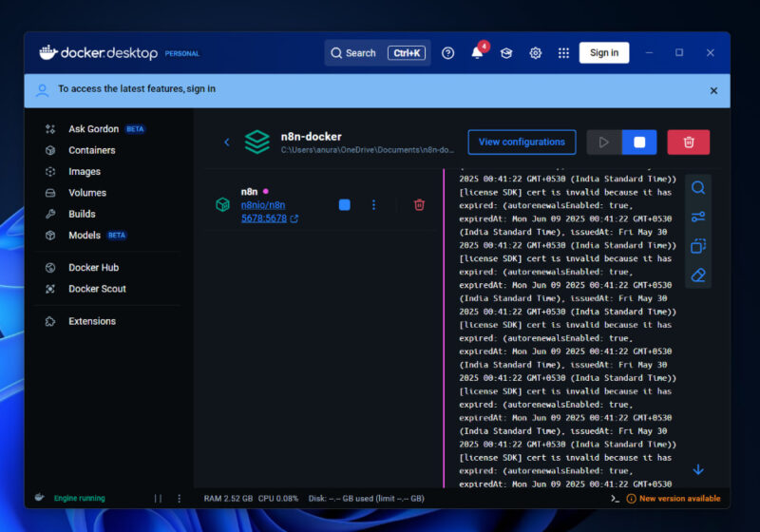Click the docker desktop logo

pos(99,52)
